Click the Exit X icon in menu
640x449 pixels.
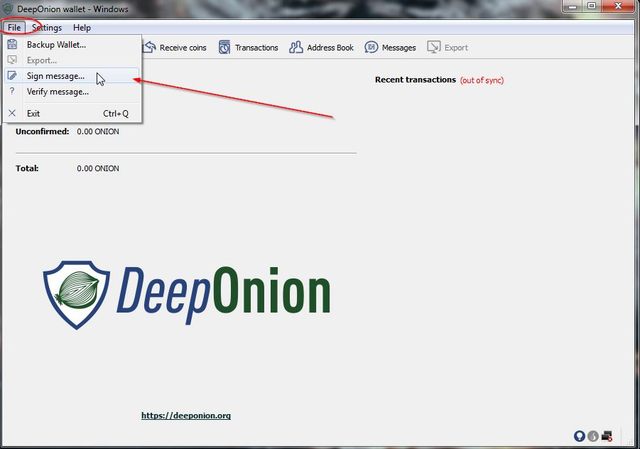[12, 113]
